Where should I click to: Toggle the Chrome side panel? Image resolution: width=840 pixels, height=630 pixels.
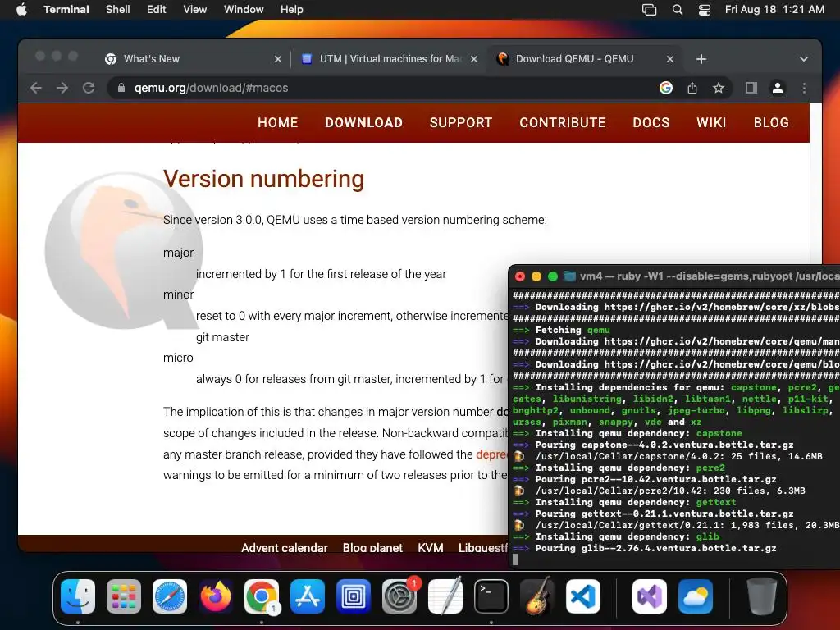pos(751,88)
